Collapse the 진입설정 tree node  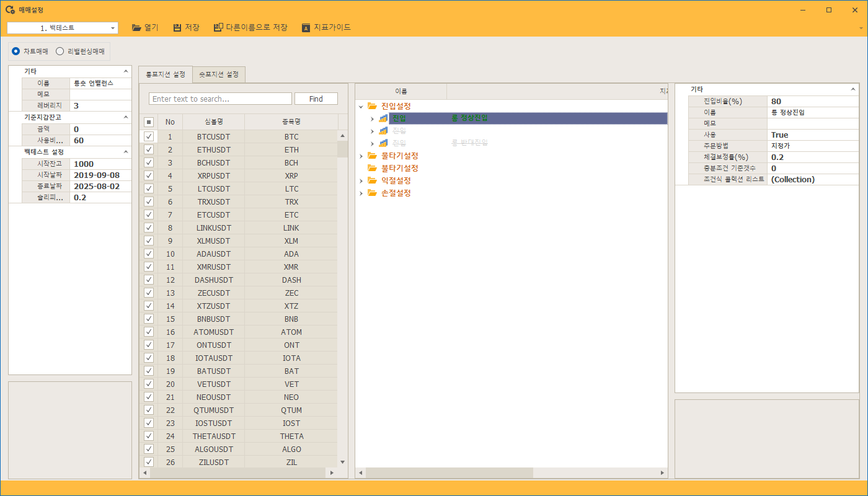pos(361,107)
